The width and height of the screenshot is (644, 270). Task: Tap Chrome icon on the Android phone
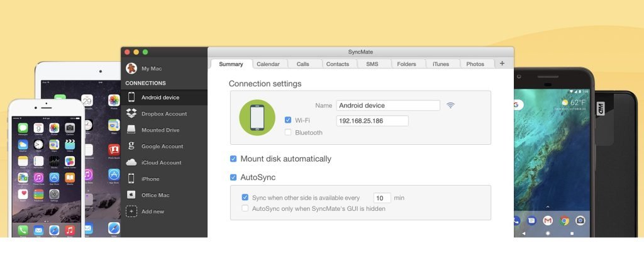[x=564, y=221]
